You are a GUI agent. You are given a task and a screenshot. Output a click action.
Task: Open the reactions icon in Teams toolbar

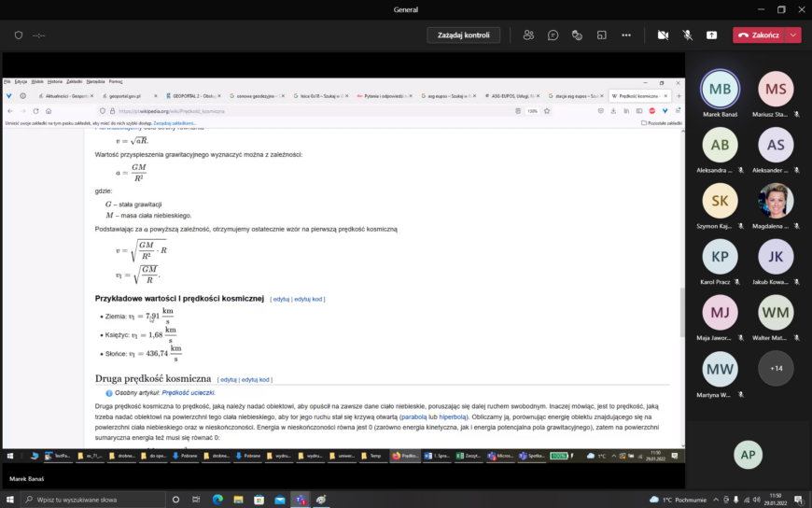577,35
